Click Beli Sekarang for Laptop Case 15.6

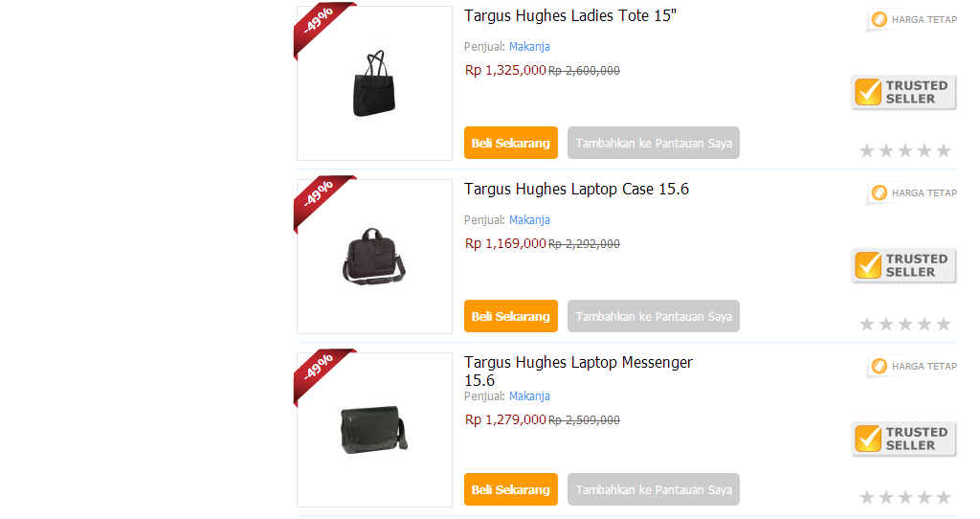click(511, 316)
